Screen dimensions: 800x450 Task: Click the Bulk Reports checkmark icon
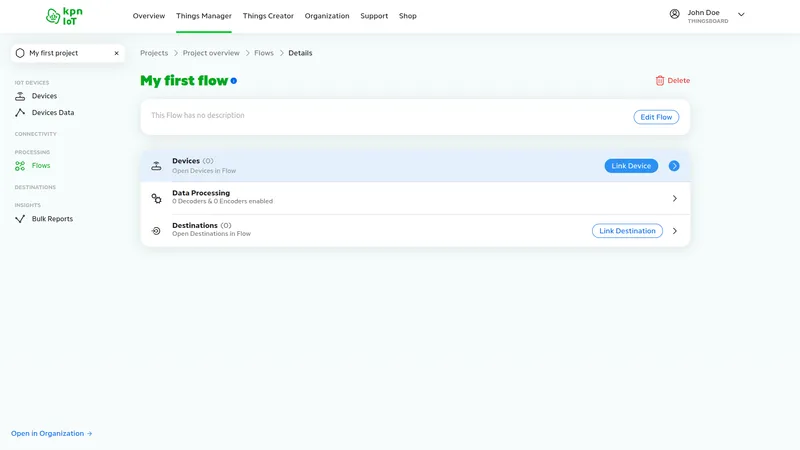(x=20, y=219)
